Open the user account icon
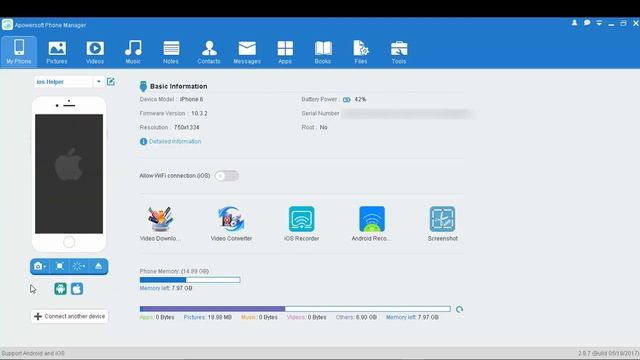This screenshot has width=640, height=360. (x=574, y=23)
